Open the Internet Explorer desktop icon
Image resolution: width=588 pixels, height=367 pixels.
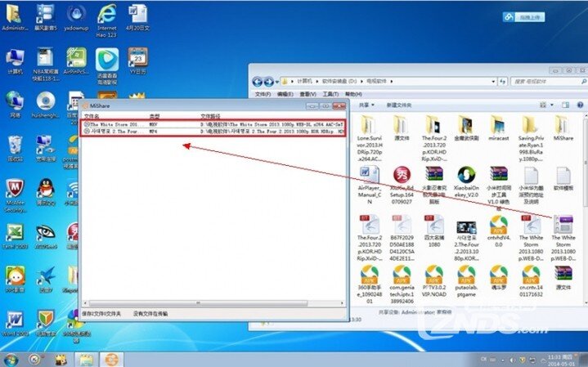point(105,15)
